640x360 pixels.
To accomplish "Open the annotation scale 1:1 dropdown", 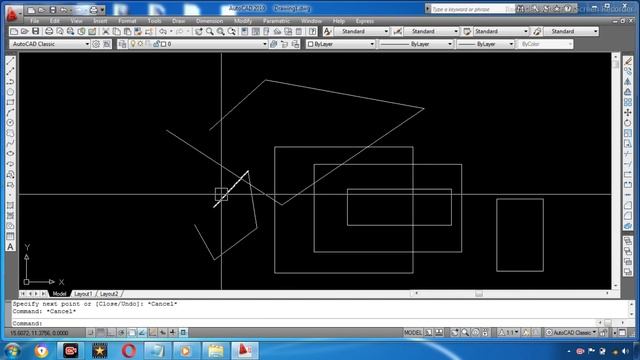I will [x=509, y=333].
